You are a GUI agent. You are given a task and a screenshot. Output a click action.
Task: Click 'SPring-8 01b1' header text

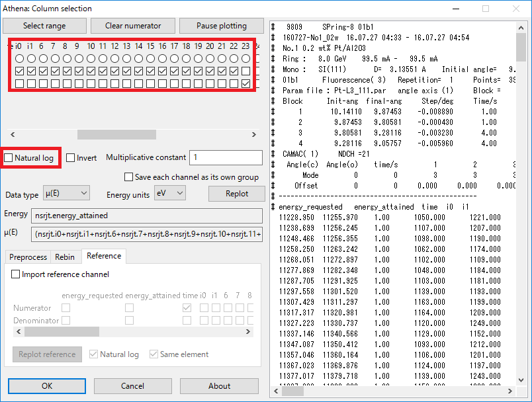[348, 26]
